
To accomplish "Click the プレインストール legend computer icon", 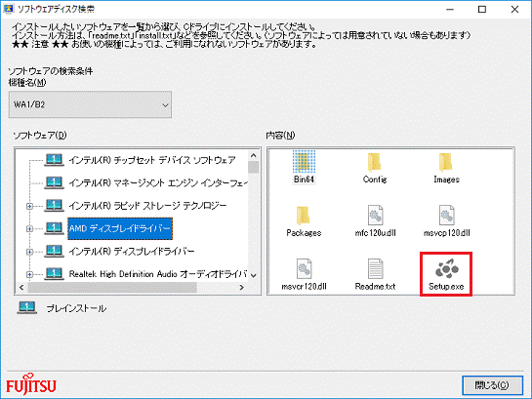I will point(26,308).
